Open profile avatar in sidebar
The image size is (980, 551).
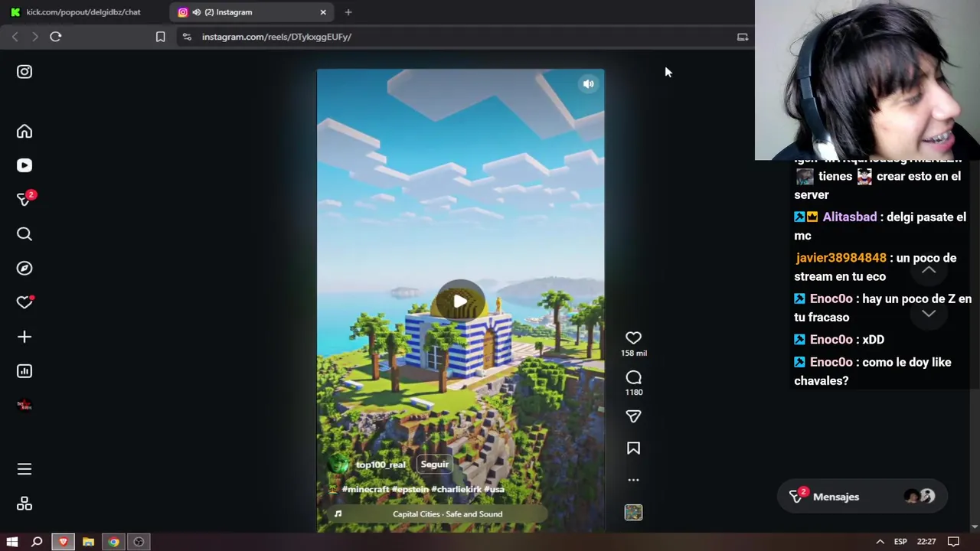pyautogui.click(x=24, y=405)
